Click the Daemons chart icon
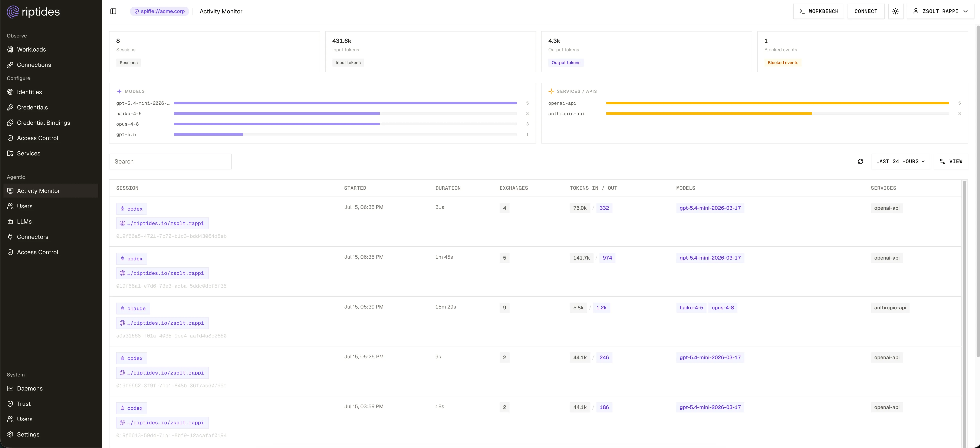This screenshot has height=448, width=980. (x=10, y=388)
